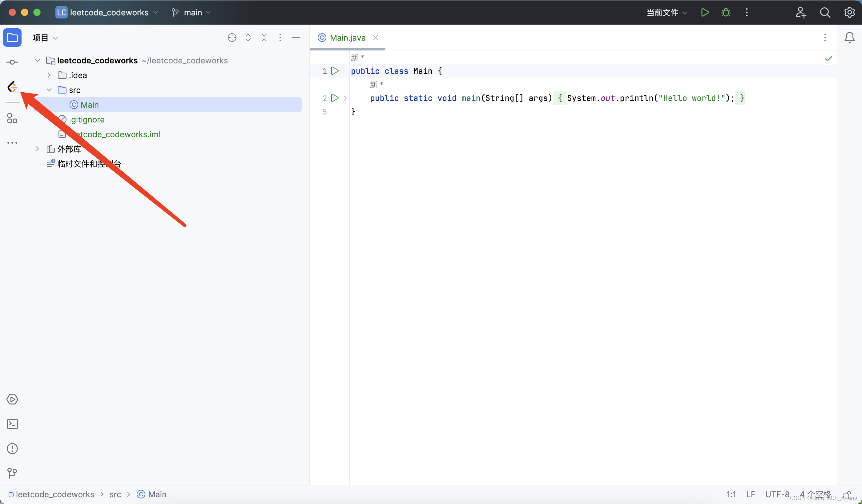Open the Terminal tool window
Screen dimensions: 862x504
(x=12, y=424)
